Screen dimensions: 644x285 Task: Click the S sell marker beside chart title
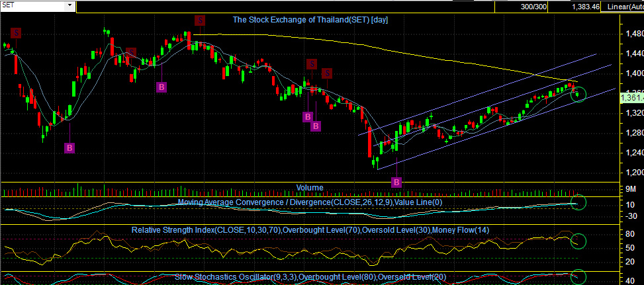point(200,19)
